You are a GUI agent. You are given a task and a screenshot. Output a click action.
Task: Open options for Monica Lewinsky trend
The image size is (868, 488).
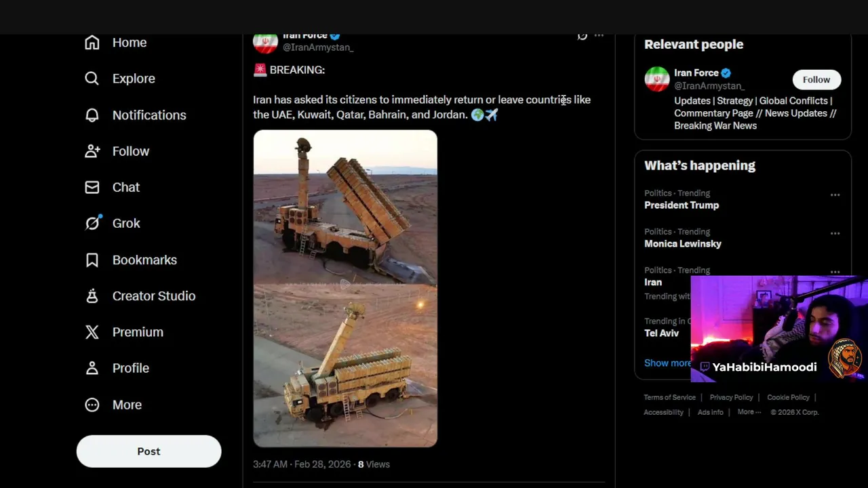835,234
